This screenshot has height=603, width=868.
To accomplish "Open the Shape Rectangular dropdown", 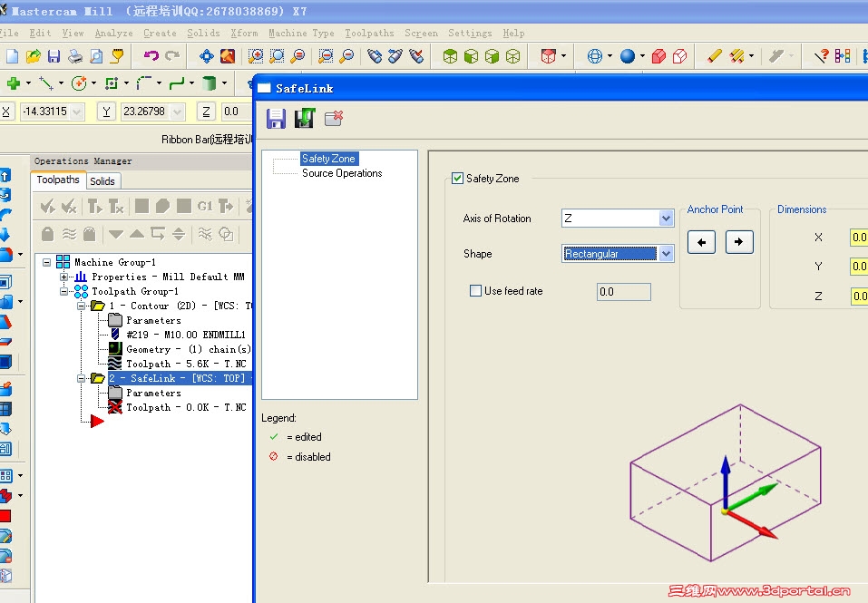I will 666,254.
